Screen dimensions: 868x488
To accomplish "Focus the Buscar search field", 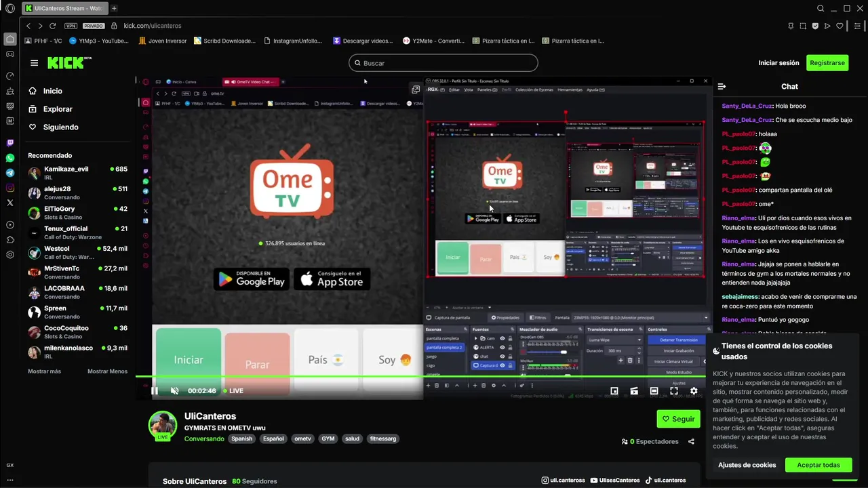I will click(x=443, y=63).
